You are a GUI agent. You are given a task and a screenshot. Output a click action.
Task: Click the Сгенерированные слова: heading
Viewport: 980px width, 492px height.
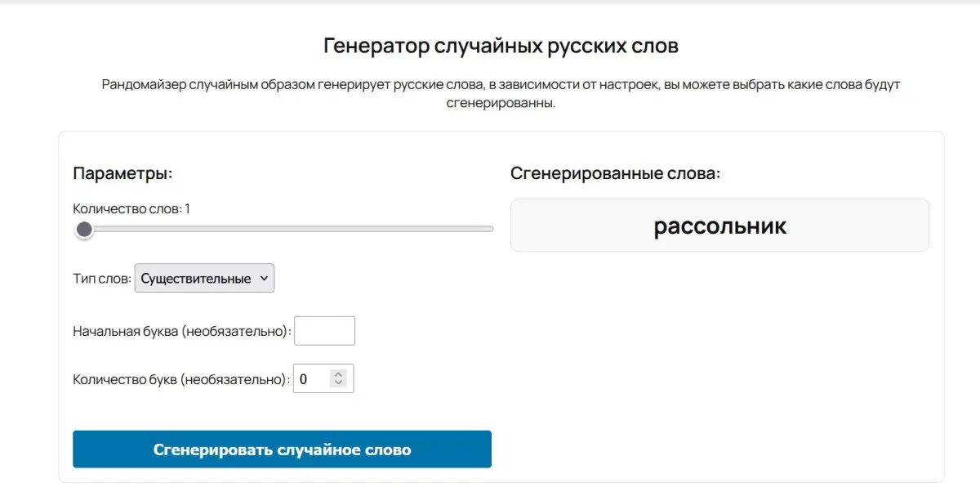(615, 173)
